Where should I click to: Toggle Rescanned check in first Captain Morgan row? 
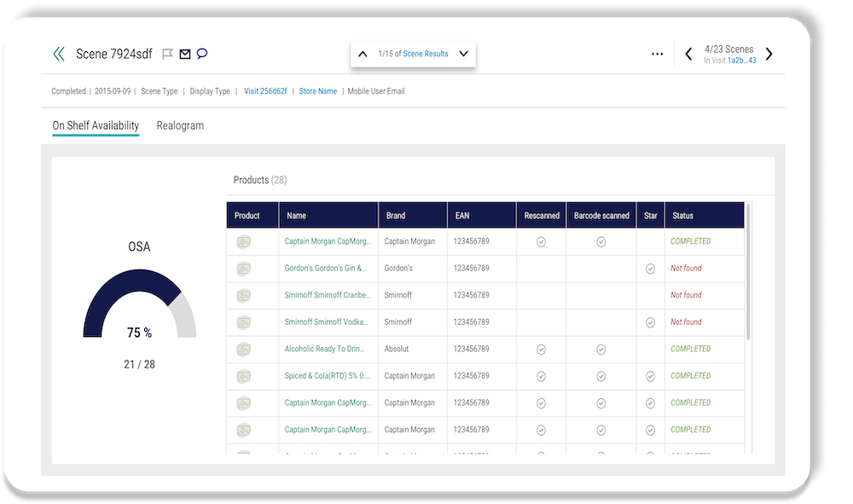pyautogui.click(x=541, y=242)
